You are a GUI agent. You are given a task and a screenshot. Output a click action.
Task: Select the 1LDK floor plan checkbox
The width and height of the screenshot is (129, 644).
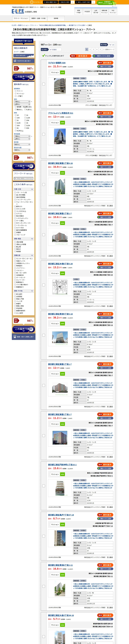(x=25, y=118)
